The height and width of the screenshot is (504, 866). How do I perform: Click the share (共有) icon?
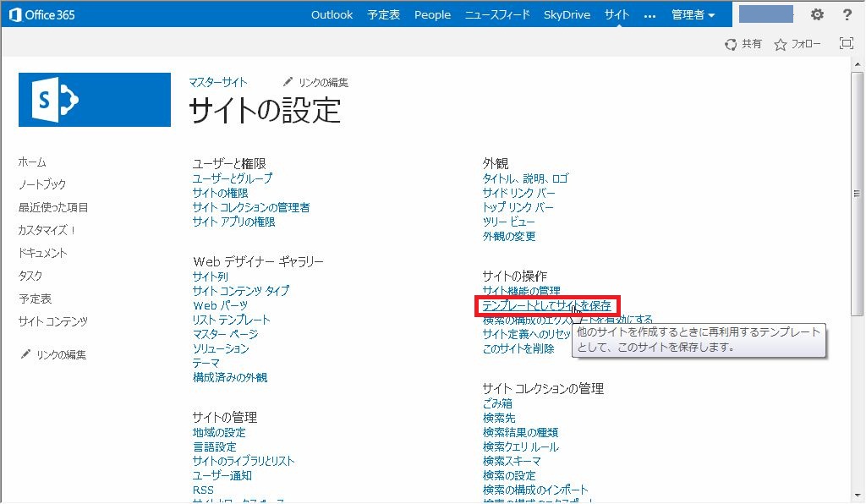point(731,44)
